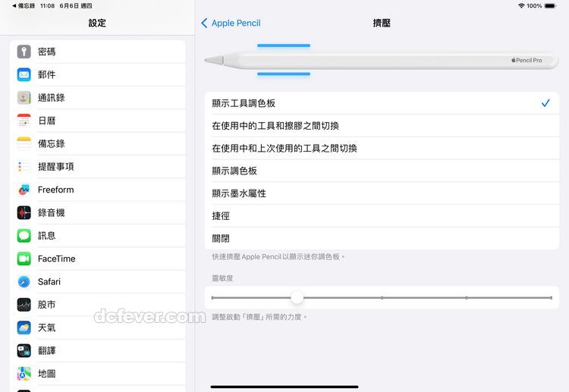This screenshot has width=569, height=392.
Task: Select 顯示工具調色板 option
Action: [x=382, y=103]
